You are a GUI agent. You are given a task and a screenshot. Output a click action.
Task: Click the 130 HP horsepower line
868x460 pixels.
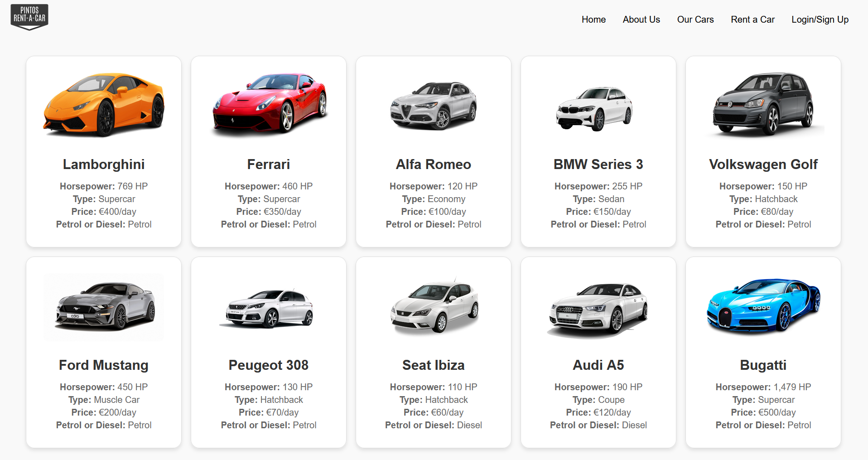pyautogui.click(x=269, y=387)
